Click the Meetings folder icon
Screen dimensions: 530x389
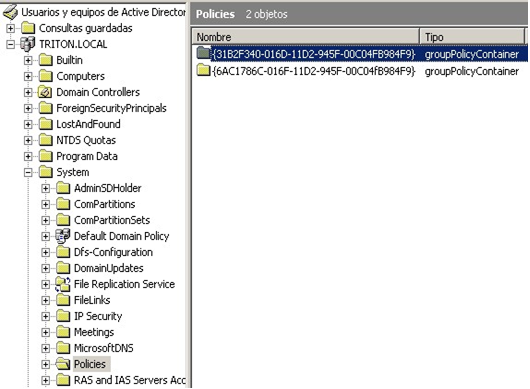63,332
